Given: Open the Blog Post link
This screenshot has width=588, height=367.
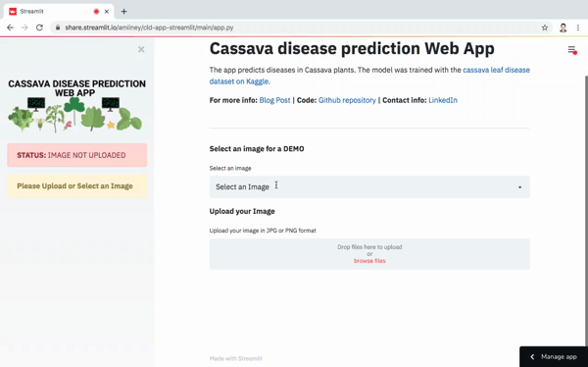Looking at the screenshot, I should click(x=274, y=100).
